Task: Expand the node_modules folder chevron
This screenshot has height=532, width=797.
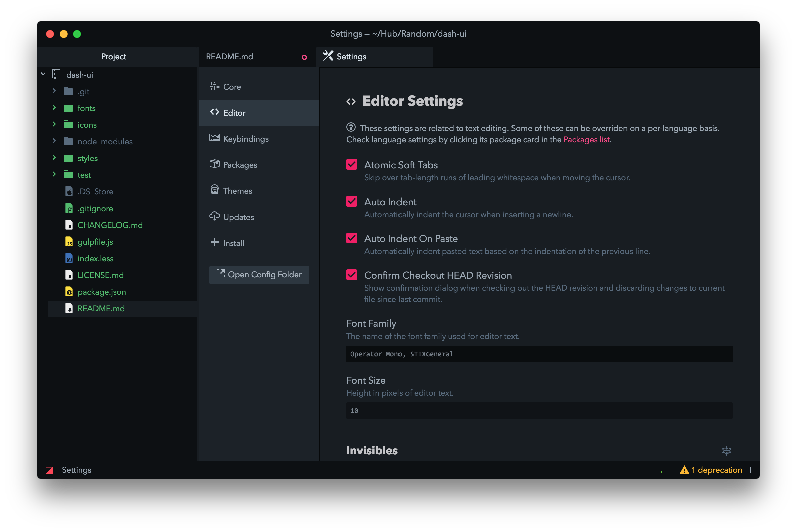Action: pos(54,141)
